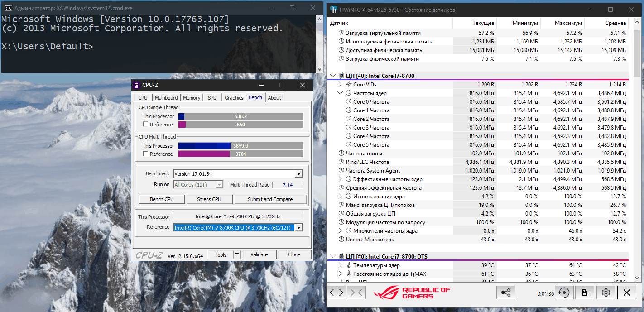Screen dimensions: 644x312
Task: Click the HWiNFO title bar app icon
Action: 334,10
